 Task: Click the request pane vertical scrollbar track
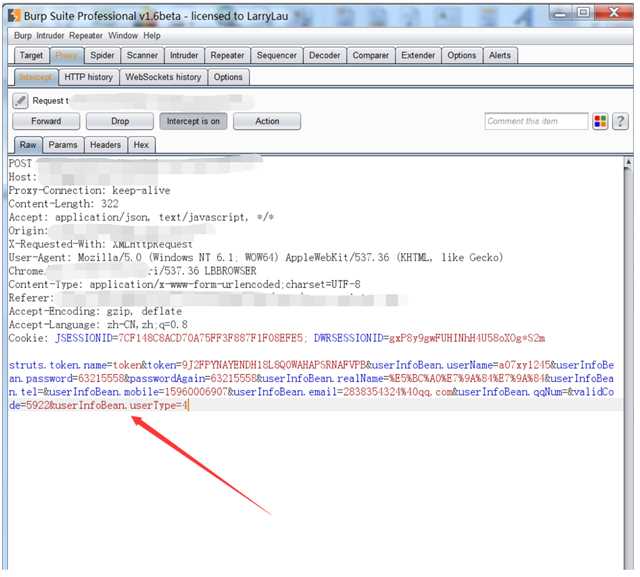(x=628, y=367)
